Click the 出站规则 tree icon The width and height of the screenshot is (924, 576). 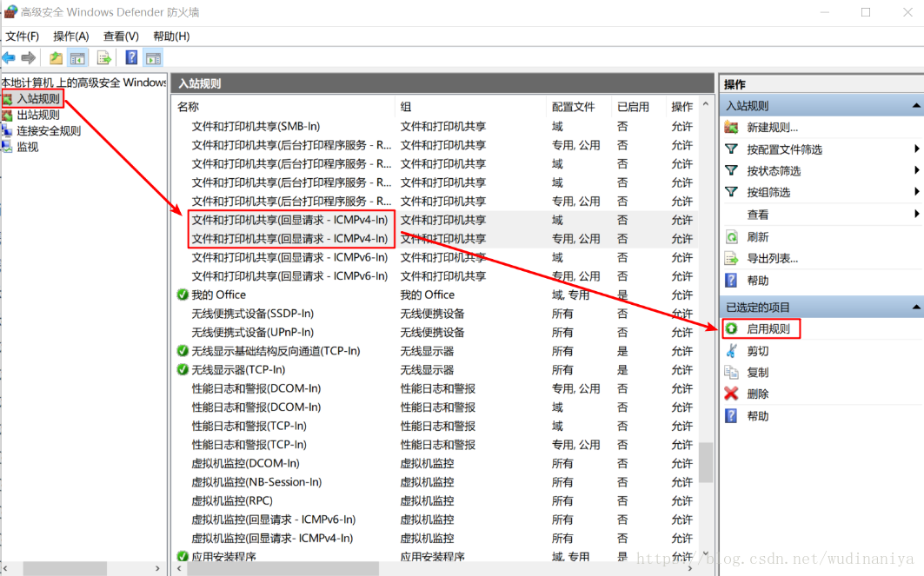pyautogui.click(x=7, y=115)
